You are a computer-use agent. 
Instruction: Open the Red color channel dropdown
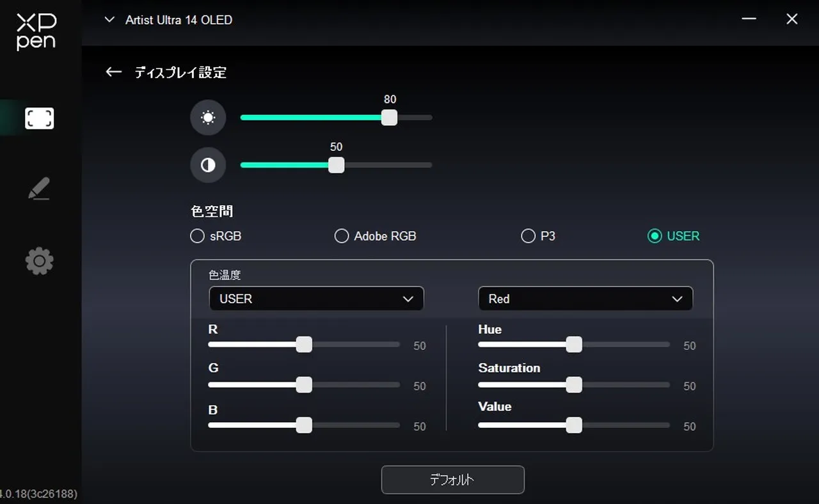coord(585,299)
